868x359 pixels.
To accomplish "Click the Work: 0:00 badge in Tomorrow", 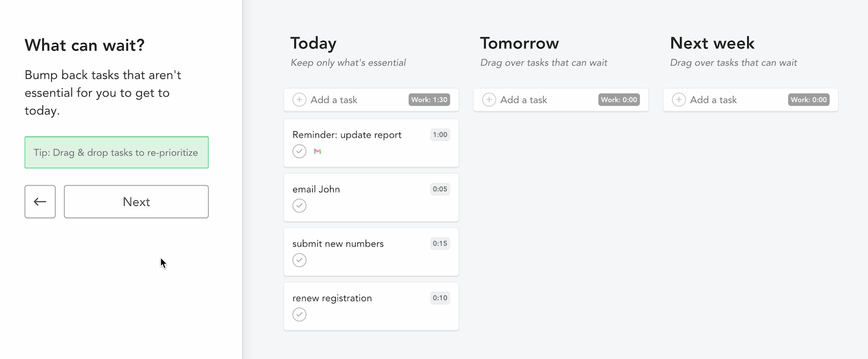I will pos(618,100).
